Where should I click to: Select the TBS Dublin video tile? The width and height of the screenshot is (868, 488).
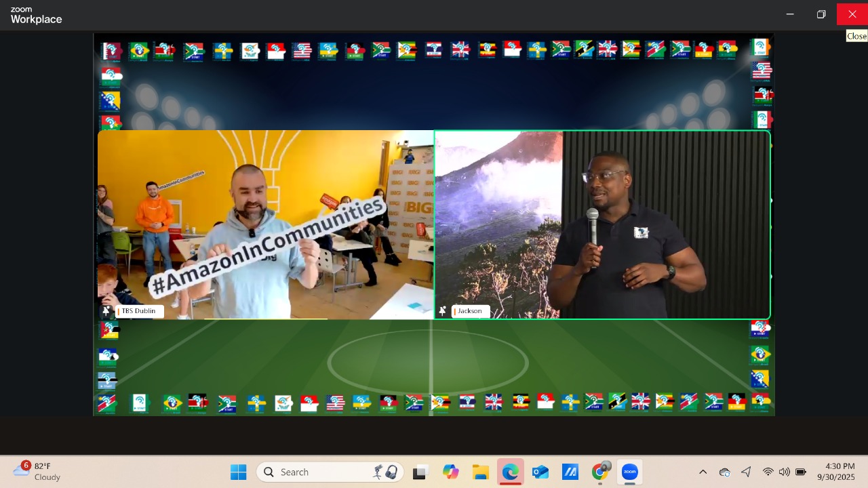point(265,224)
